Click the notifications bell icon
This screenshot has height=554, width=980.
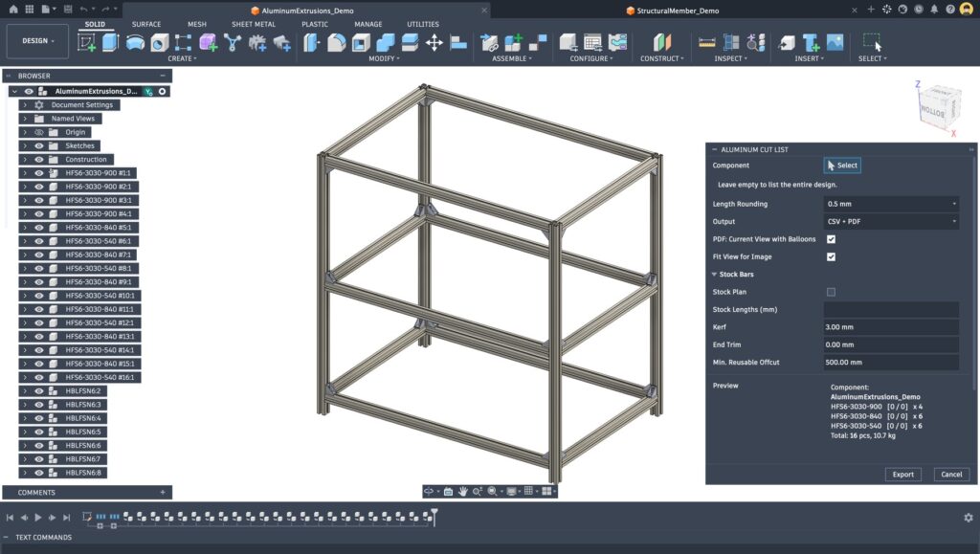[934, 10]
